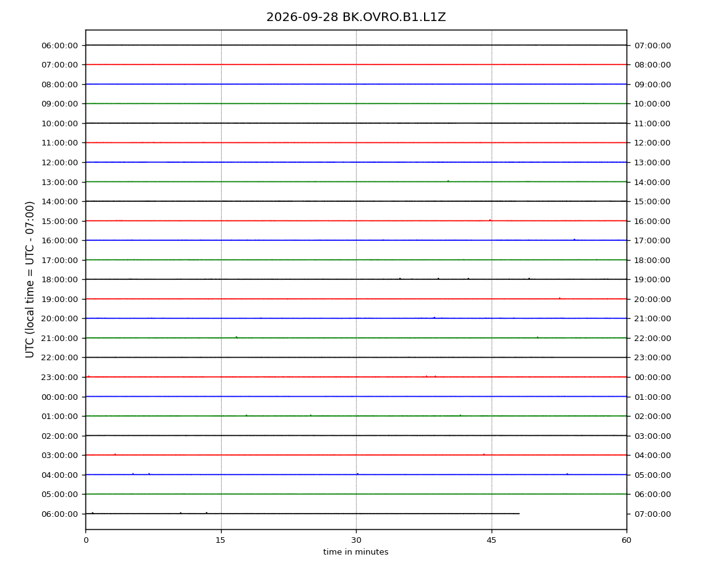This screenshot has height=588, width=712.
Task: Click the blue spike on 16:00:00 trace
Action: 574,240
